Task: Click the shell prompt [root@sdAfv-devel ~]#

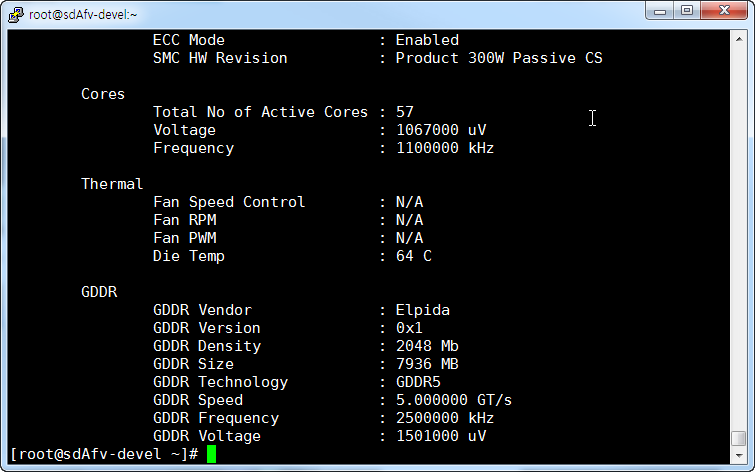Action: [x=104, y=454]
